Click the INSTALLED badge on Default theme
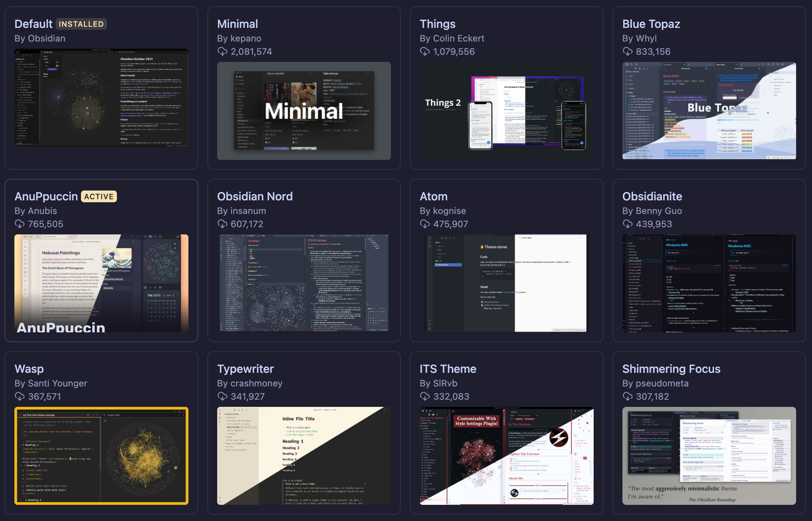 pos(81,24)
